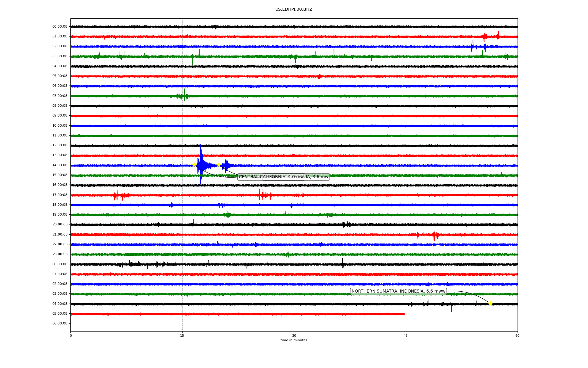The height and width of the screenshot is (368, 588).
Task: Click the plot title US.EDHPI.00.BHZ
Action: click(294, 10)
